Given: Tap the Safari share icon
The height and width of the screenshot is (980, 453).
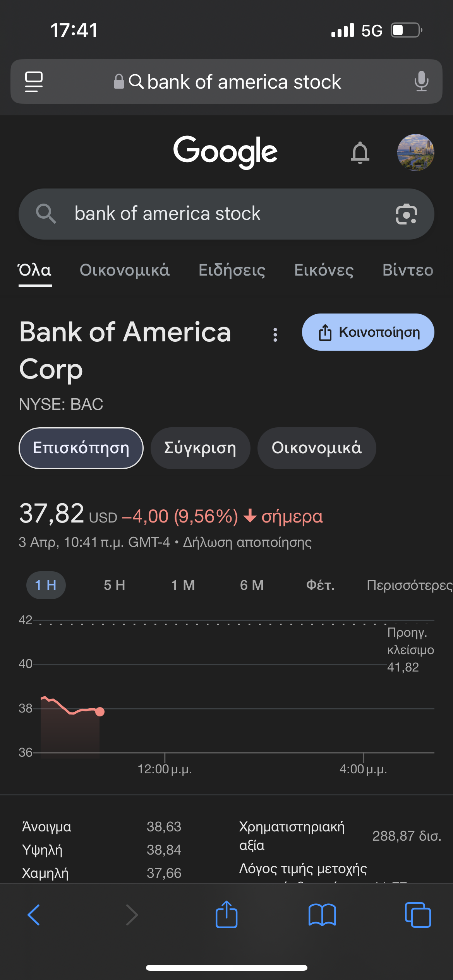Looking at the screenshot, I should pos(226,915).
